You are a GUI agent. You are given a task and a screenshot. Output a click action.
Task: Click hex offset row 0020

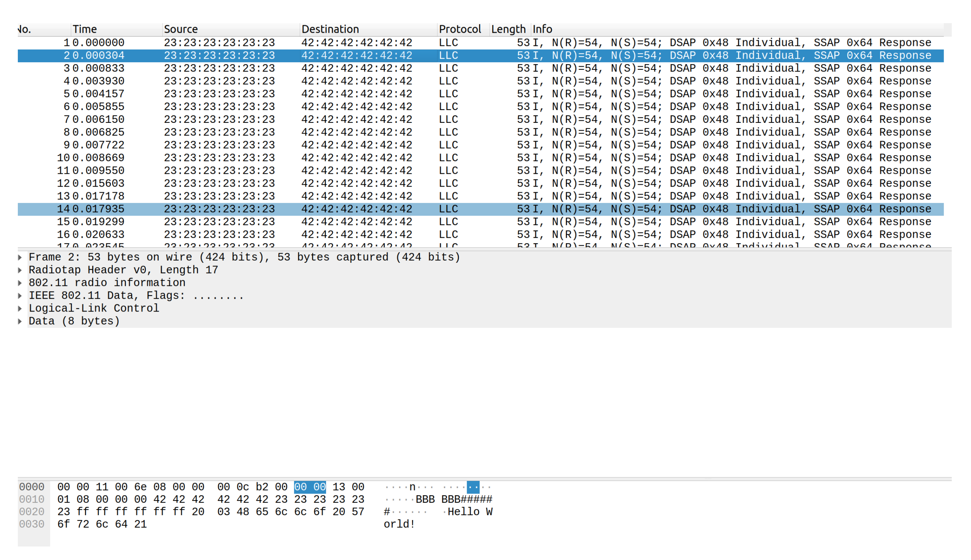(32, 512)
